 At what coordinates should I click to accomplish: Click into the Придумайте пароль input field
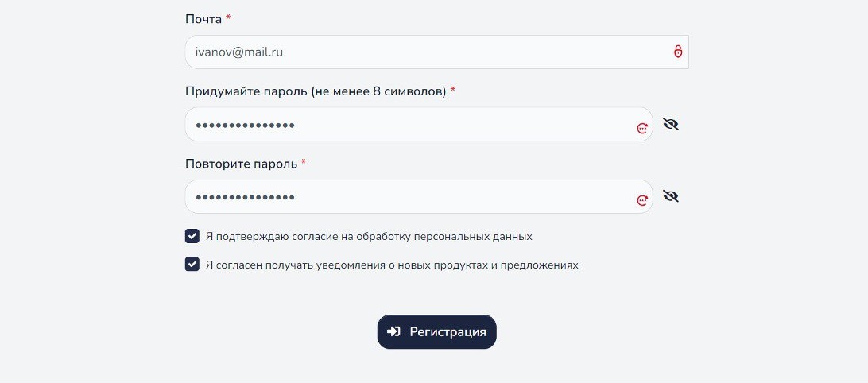coord(418,124)
